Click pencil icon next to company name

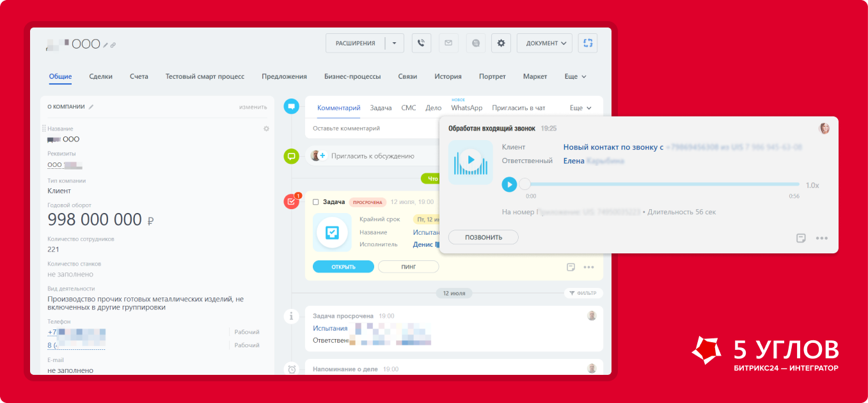tap(106, 45)
